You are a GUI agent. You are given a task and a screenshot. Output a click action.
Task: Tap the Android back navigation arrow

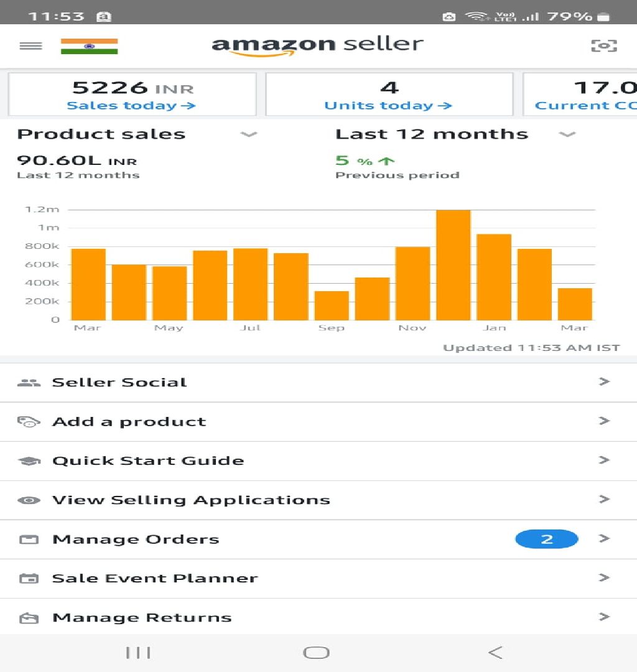[x=495, y=653]
